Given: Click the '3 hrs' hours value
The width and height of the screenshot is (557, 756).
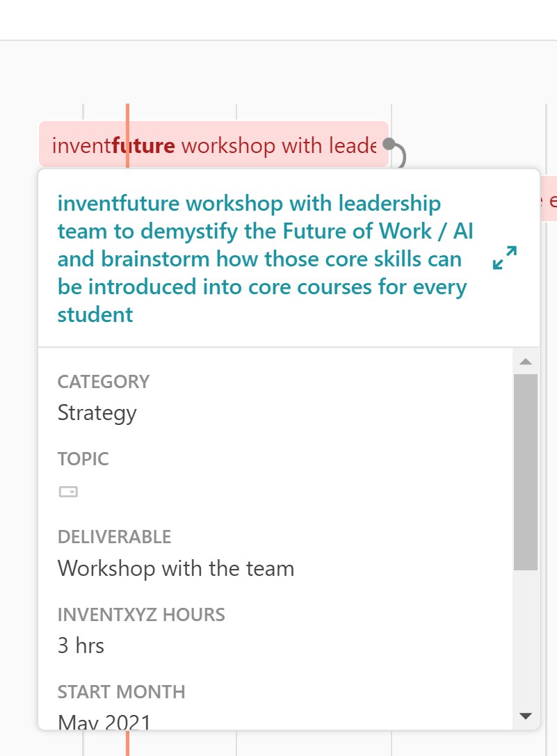Looking at the screenshot, I should point(81,646).
